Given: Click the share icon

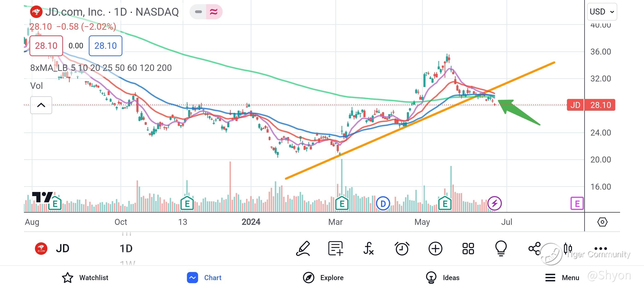Looking at the screenshot, I should tap(535, 249).
